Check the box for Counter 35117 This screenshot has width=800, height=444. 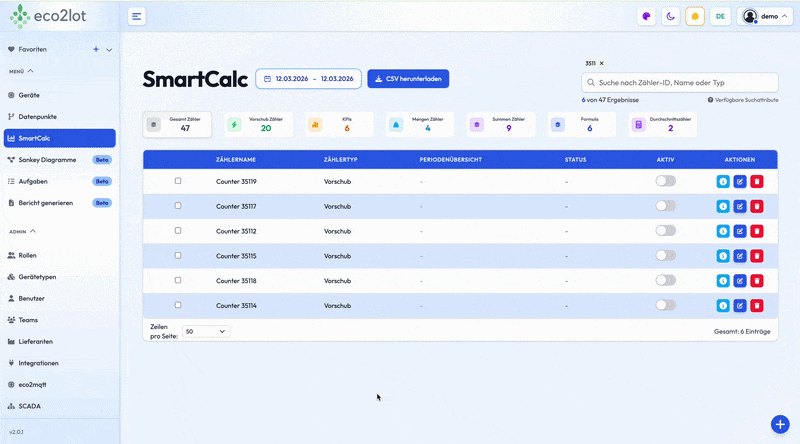[178, 206]
